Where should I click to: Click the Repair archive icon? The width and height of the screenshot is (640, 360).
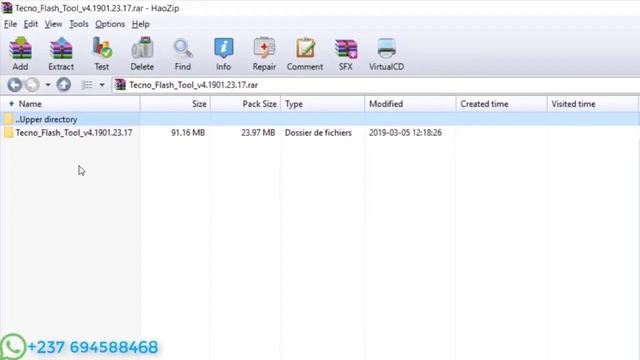(x=264, y=53)
